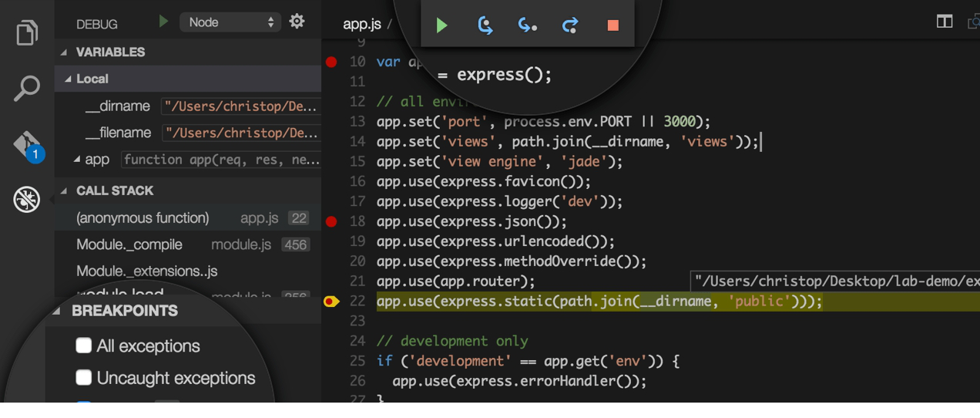Open the Node configuration dropdown
Screen dimensions: 980x418
[231, 22]
